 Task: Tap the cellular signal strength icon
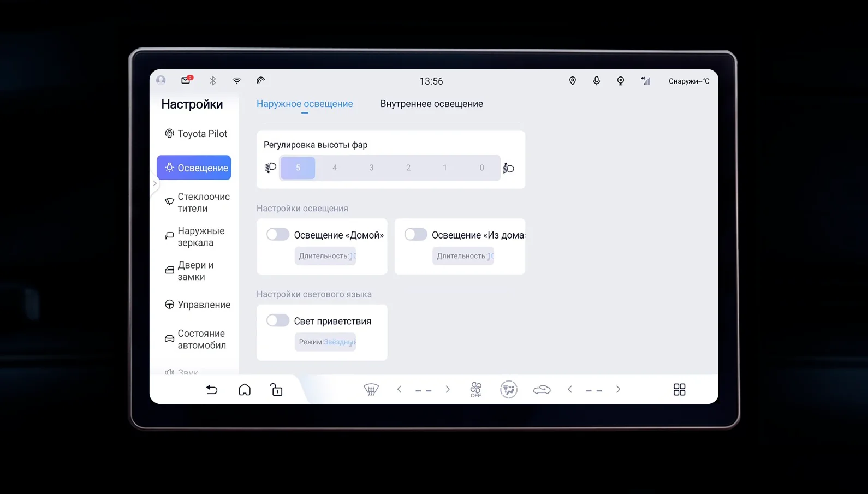tap(646, 81)
